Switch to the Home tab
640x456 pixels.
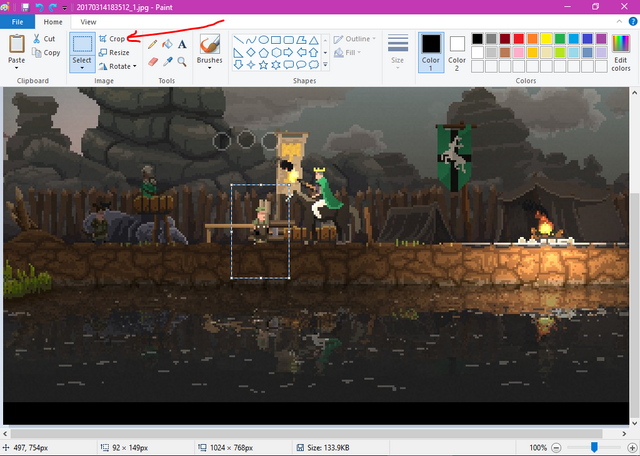coord(53,22)
